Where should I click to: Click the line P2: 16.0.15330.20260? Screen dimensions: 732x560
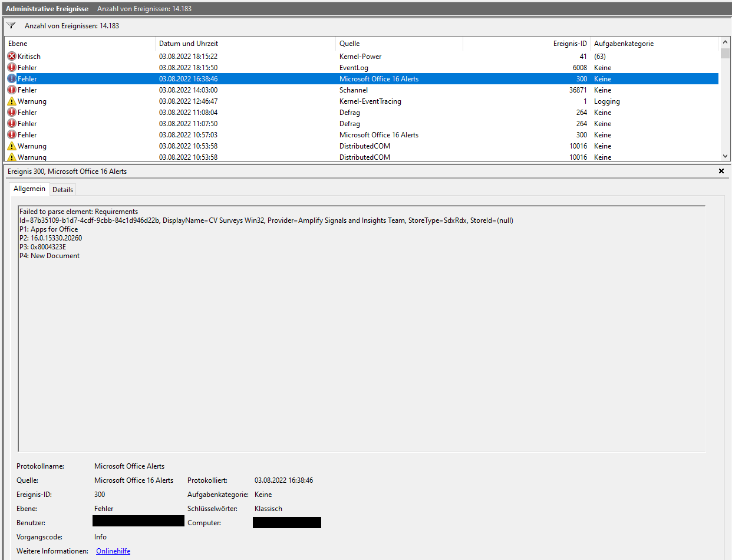coord(51,238)
